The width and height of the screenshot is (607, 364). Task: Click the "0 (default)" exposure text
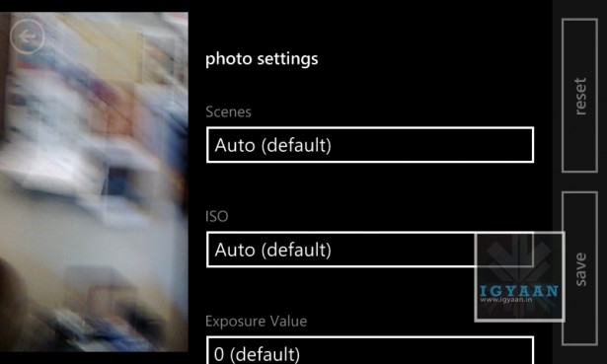257,354
